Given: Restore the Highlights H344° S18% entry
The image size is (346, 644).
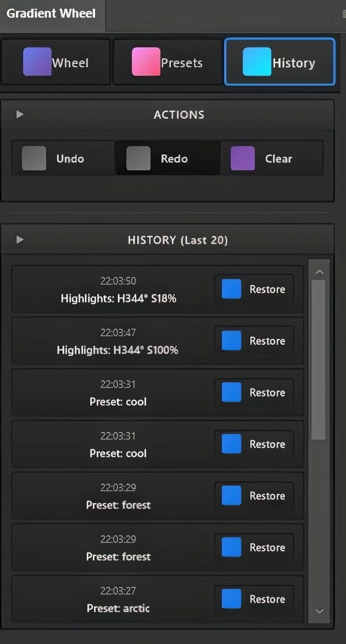Looking at the screenshot, I should [x=254, y=289].
